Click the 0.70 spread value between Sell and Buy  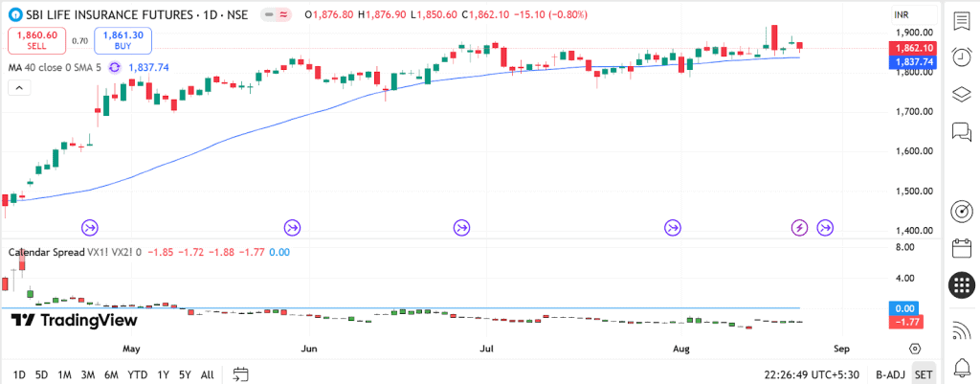(80, 40)
